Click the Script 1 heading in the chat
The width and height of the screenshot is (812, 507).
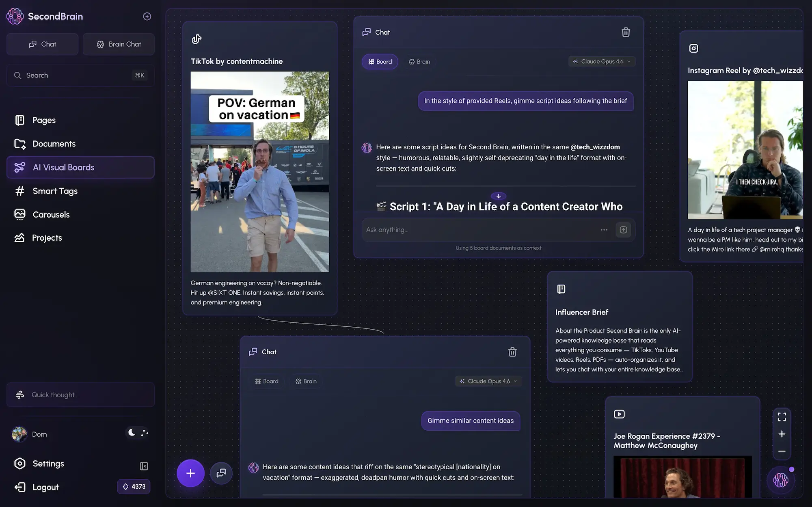point(499,207)
